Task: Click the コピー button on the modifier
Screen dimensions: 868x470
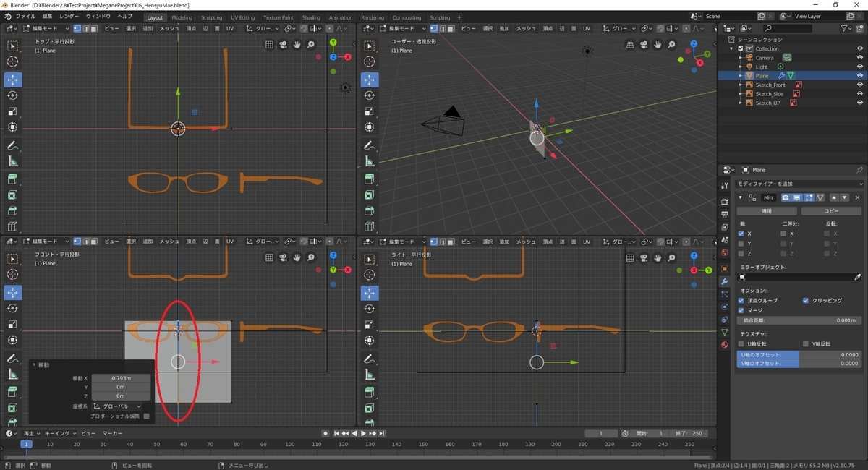Action: pos(831,211)
